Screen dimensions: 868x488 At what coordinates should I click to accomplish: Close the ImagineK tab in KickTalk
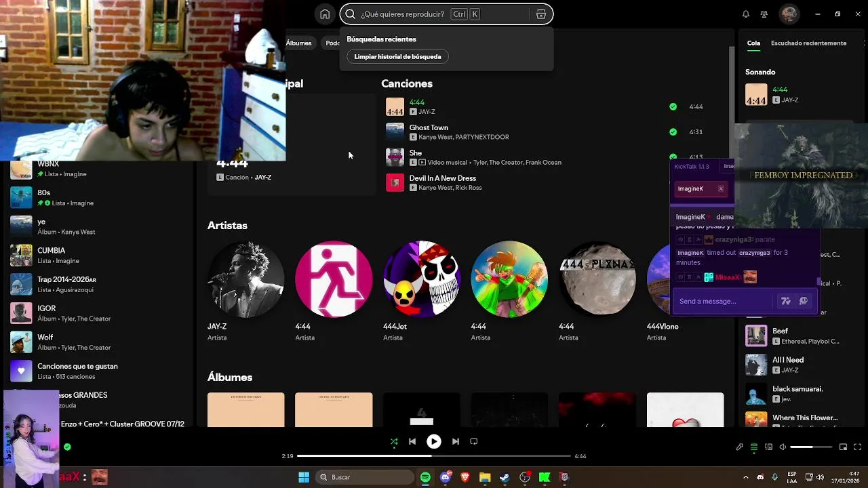721,188
